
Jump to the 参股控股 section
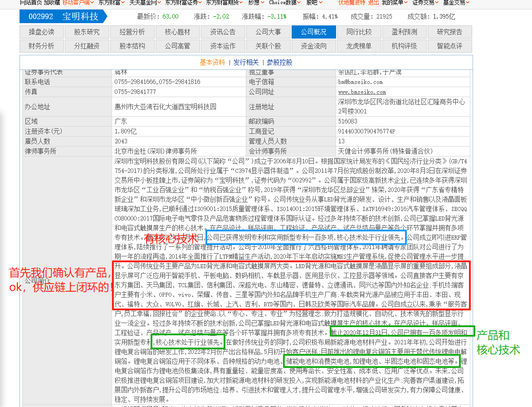(x=279, y=63)
